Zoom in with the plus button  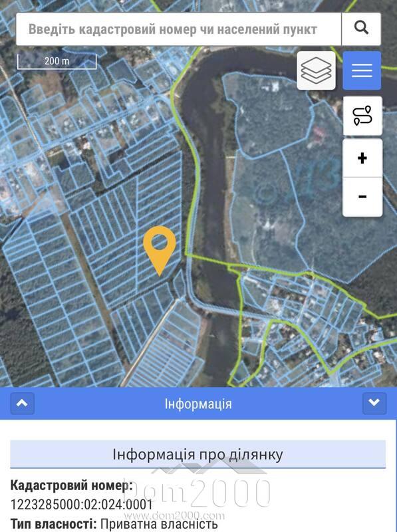tap(362, 158)
